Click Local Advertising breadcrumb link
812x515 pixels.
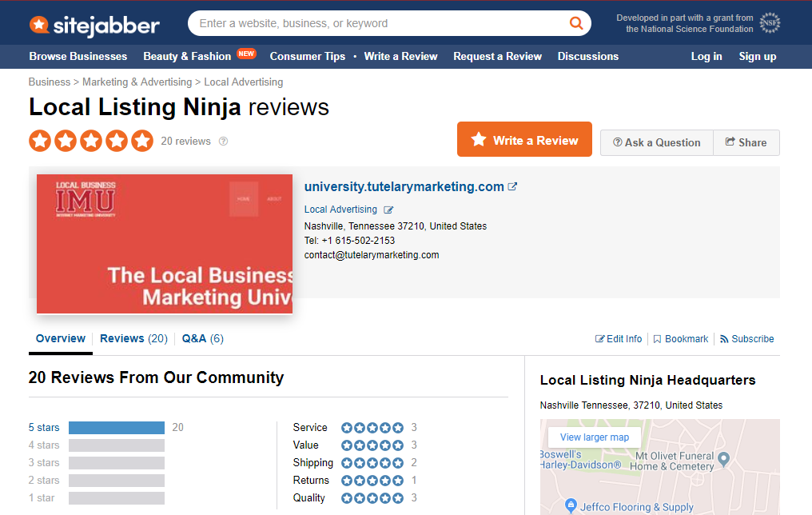point(244,82)
